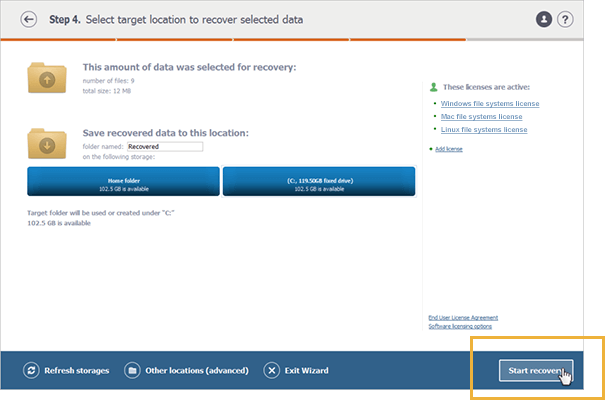605x400 pixels.
Task: Start recovery of selected data
Action: [536, 371]
